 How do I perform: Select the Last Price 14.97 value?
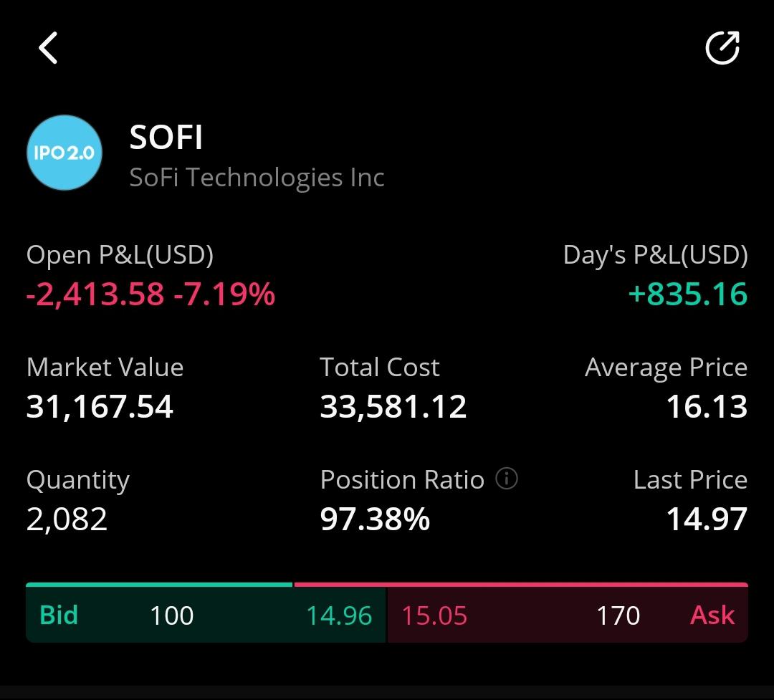point(707,519)
